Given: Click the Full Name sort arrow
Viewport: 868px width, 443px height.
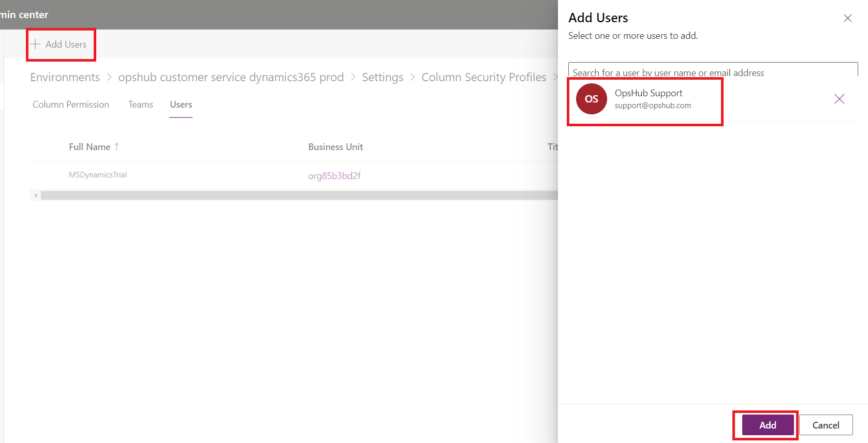Looking at the screenshot, I should point(117,147).
